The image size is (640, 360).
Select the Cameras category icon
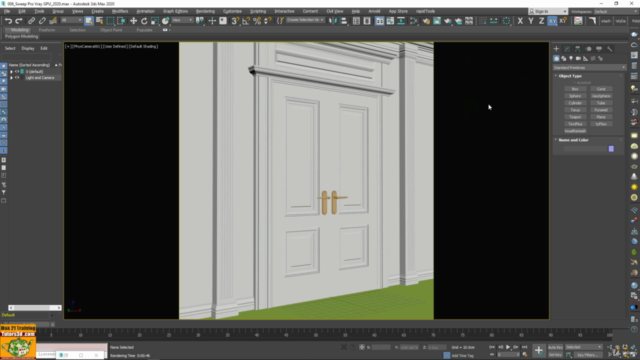[x=578, y=59]
